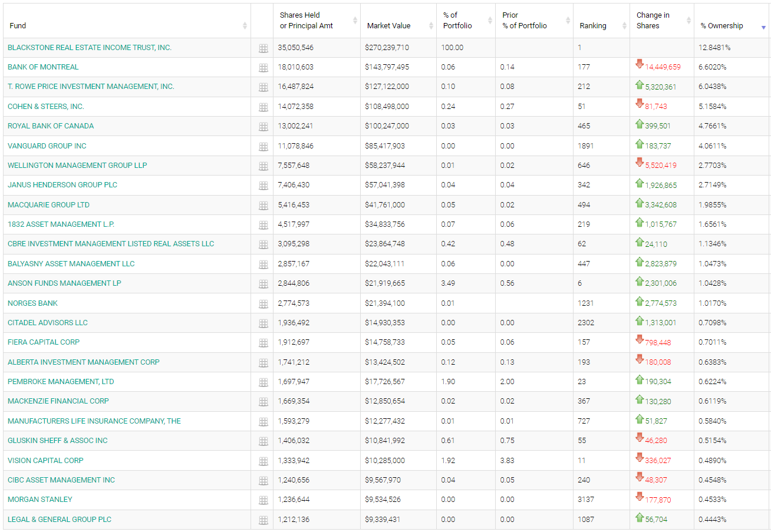Image resolution: width=771 pixels, height=532 pixels.
Task: Open Balyasny Asset Management LLC link
Action: (x=71, y=264)
